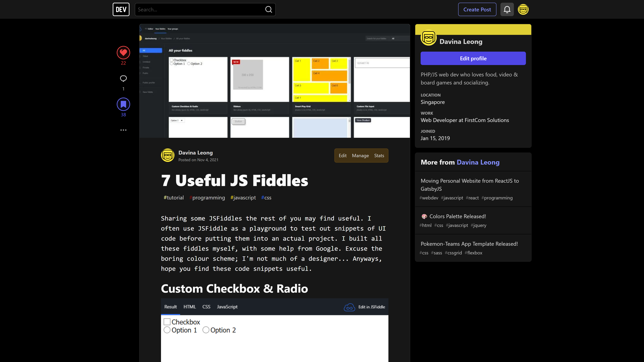
Task: Switch to the CSS tab
Action: pos(206,307)
